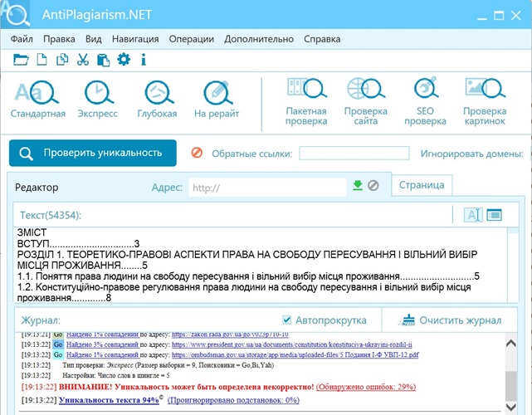532x415 pixels.
Task: Open the Операции menu
Action: coord(192,39)
